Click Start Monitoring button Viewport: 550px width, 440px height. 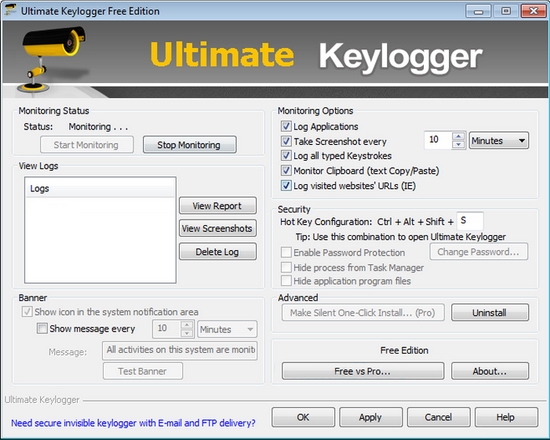tap(87, 145)
